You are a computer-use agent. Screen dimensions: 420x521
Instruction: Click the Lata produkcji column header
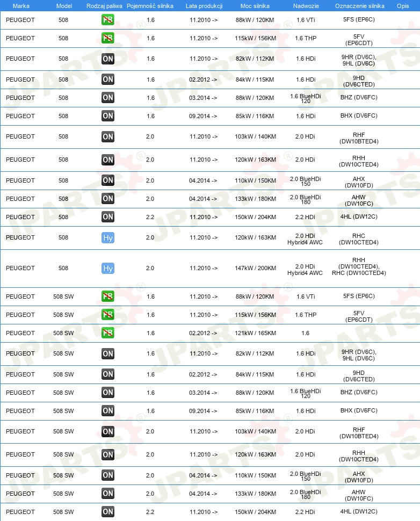coord(204,6)
